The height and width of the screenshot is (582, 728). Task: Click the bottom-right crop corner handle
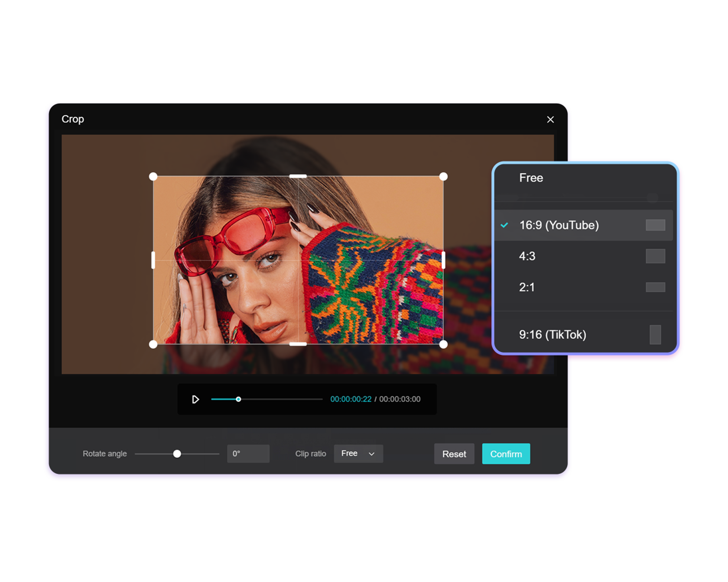pos(443,344)
